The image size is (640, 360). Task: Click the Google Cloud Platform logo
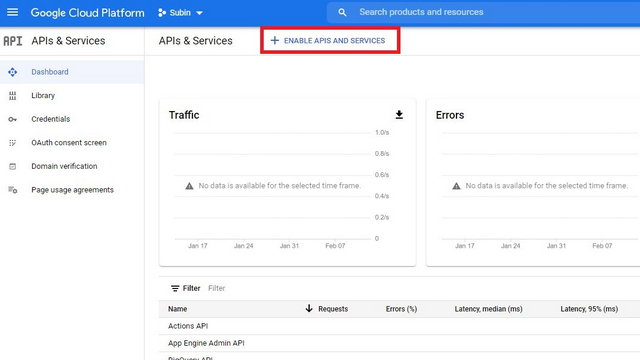click(87, 13)
